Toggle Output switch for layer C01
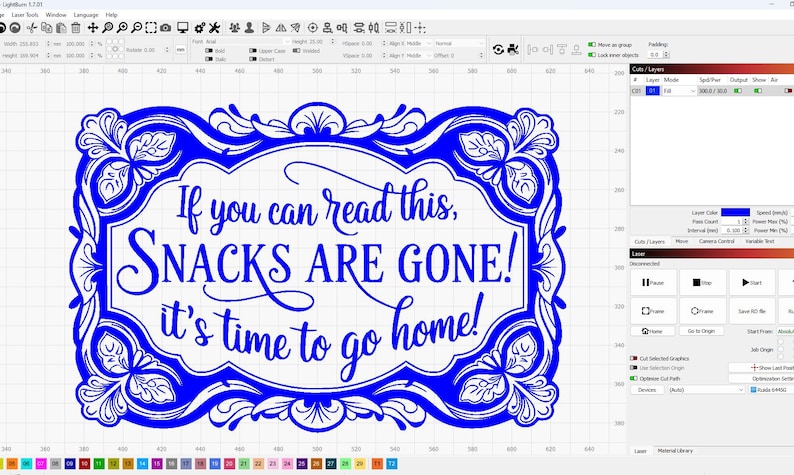The image size is (794, 475). [x=738, y=91]
